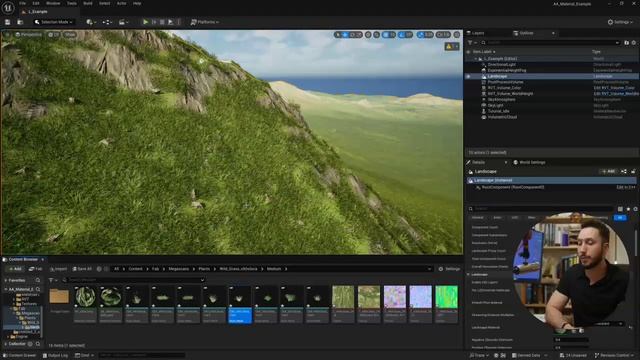Click the viewport maximize layout icon

[x=457, y=35]
